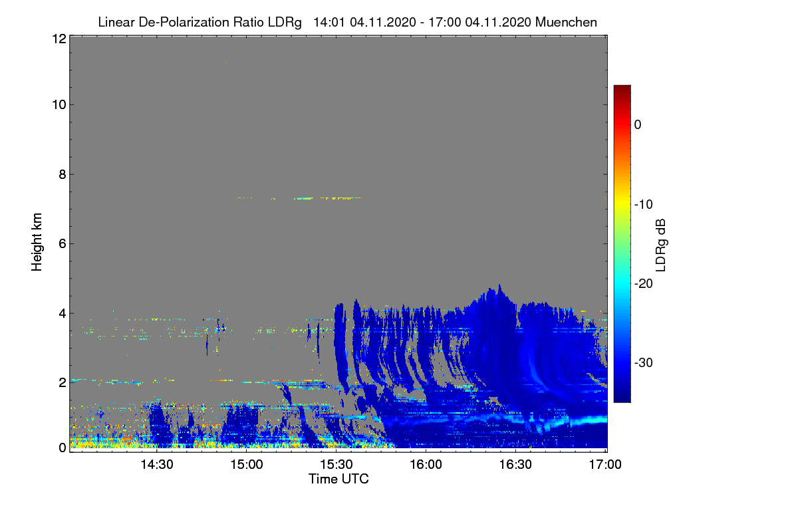Image resolution: width=798 pixels, height=532 pixels.
Task: Click the dark red top of the colorbar
Action: point(622,90)
